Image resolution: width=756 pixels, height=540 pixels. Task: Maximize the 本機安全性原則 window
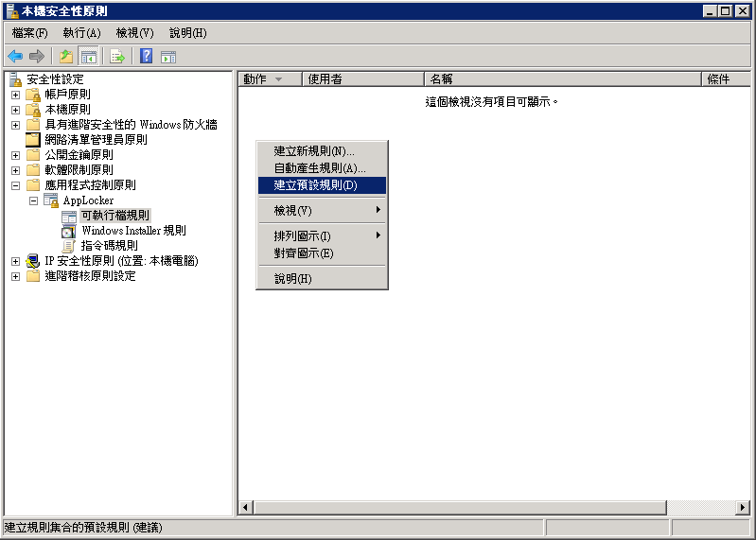tap(725, 10)
